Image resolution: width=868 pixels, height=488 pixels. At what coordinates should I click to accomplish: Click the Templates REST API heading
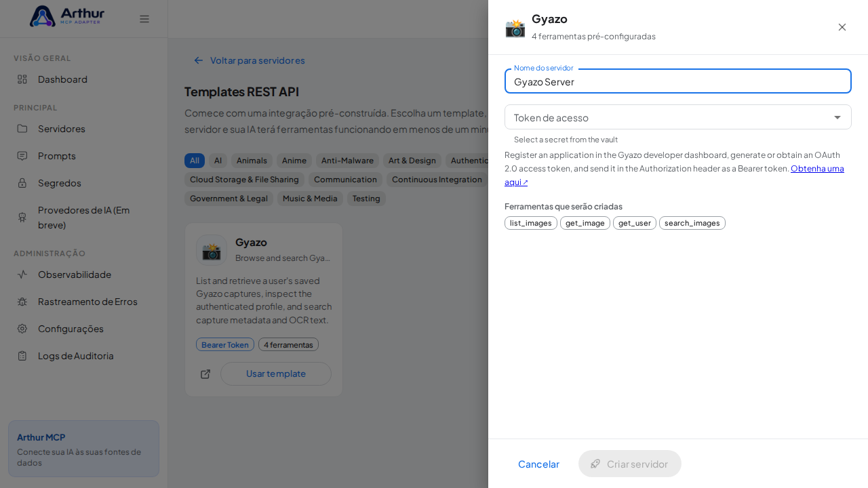241,91
